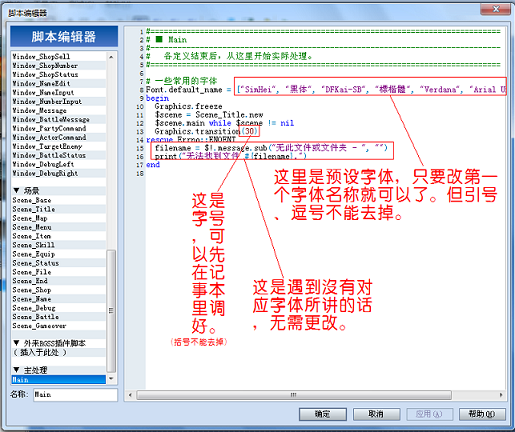The image size is (515, 432).
Task: Select Window_BattleStatus script
Action: pos(59,155)
